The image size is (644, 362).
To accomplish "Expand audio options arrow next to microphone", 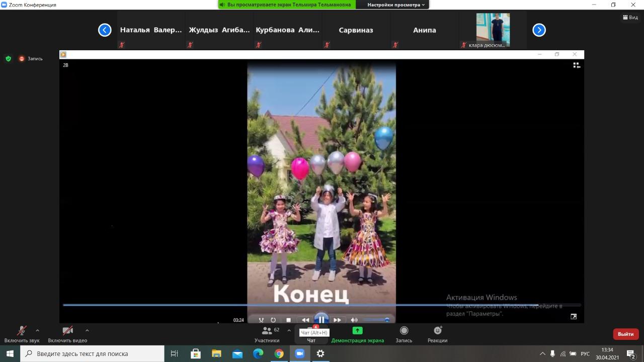I will coord(37,330).
